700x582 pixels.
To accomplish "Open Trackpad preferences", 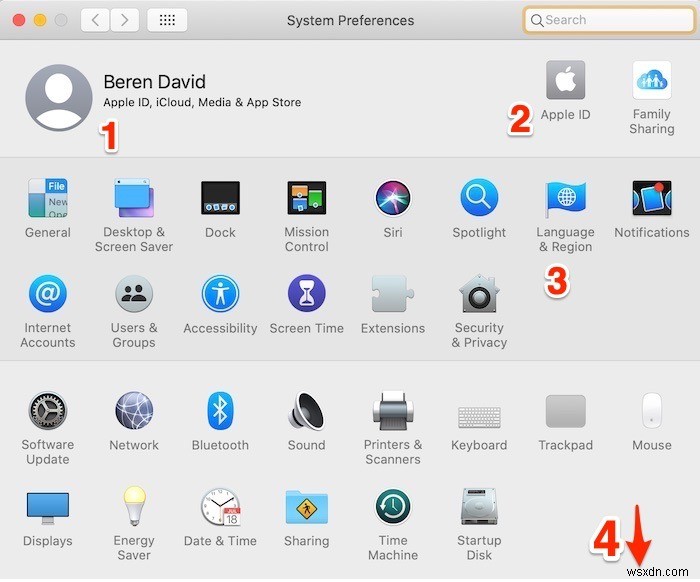I will pyautogui.click(x=566, y=411).
